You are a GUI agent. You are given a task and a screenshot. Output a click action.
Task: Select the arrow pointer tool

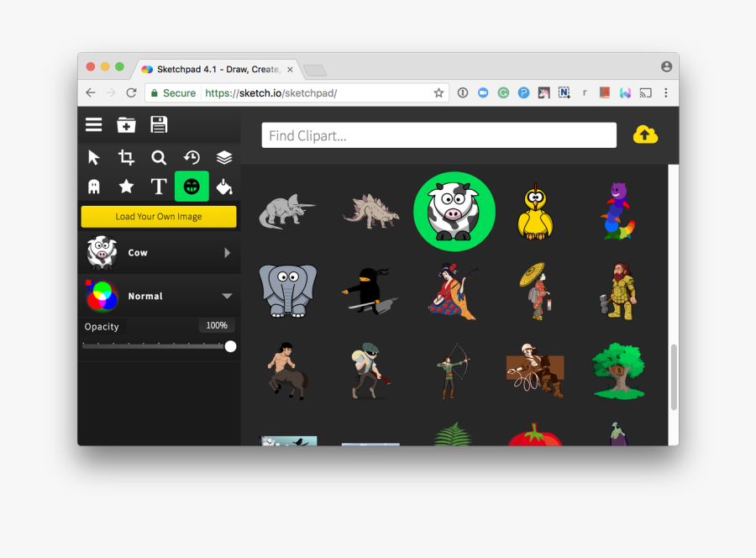click(93, 157)
